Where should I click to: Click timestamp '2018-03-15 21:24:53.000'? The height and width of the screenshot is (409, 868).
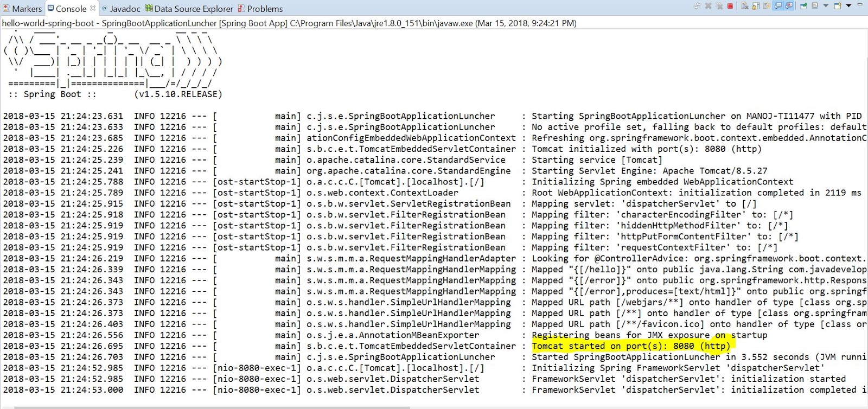tap(63, 389)
